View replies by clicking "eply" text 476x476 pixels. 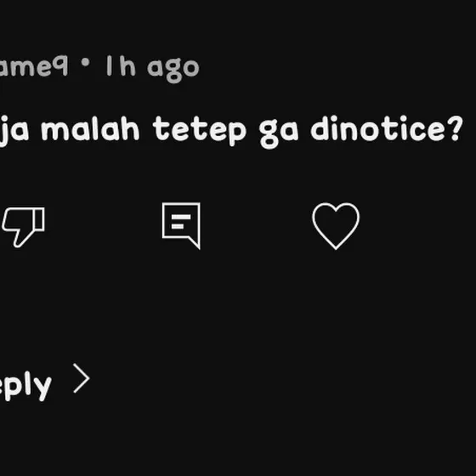click(x=25, y=384)
